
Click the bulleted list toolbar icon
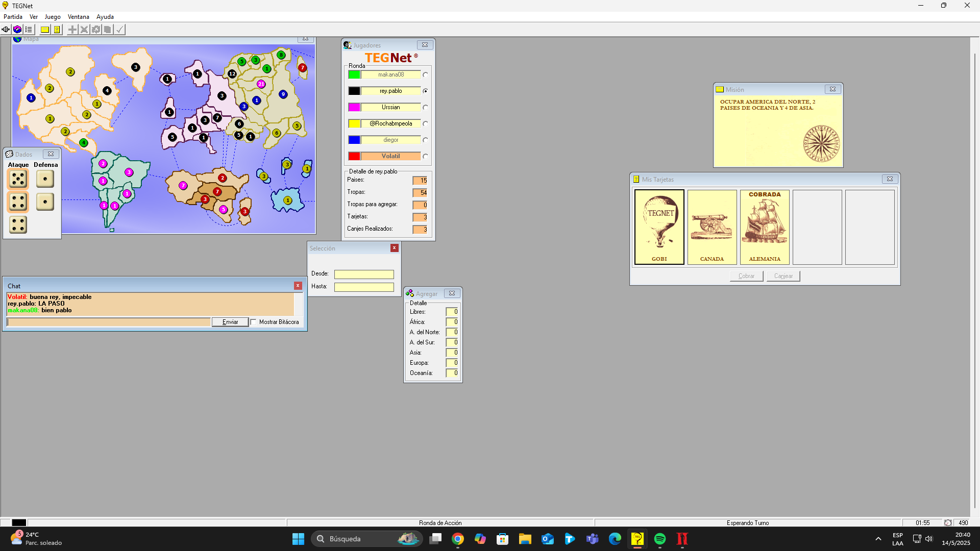[x=29, y=30]
